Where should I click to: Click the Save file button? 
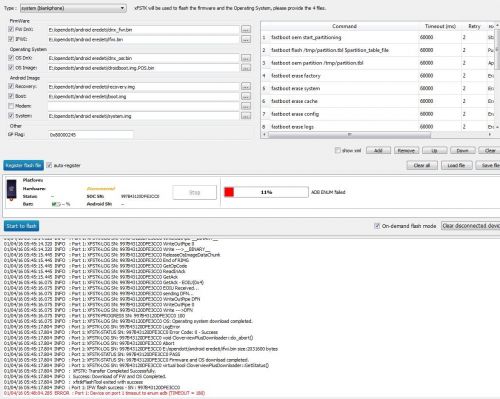pos(488,165)
